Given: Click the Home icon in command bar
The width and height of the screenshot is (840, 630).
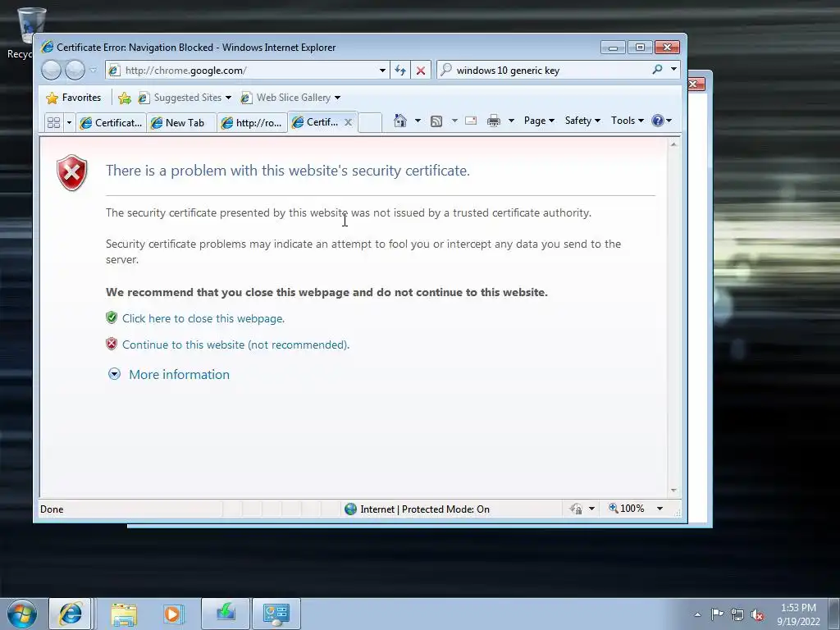Looking at the screenshot, I should [399, 121].
